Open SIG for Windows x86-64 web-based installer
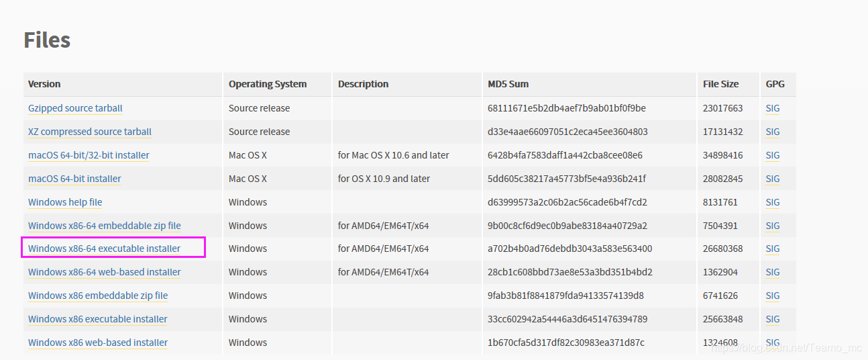868x360 pixels. point(773,272)
